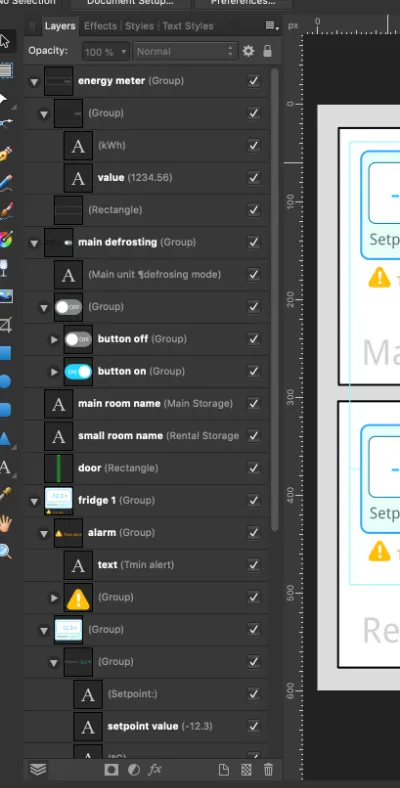This screenshot has height=788, width=400.
Task: Hide the door rectangle layer
Action: coord(254,468)
